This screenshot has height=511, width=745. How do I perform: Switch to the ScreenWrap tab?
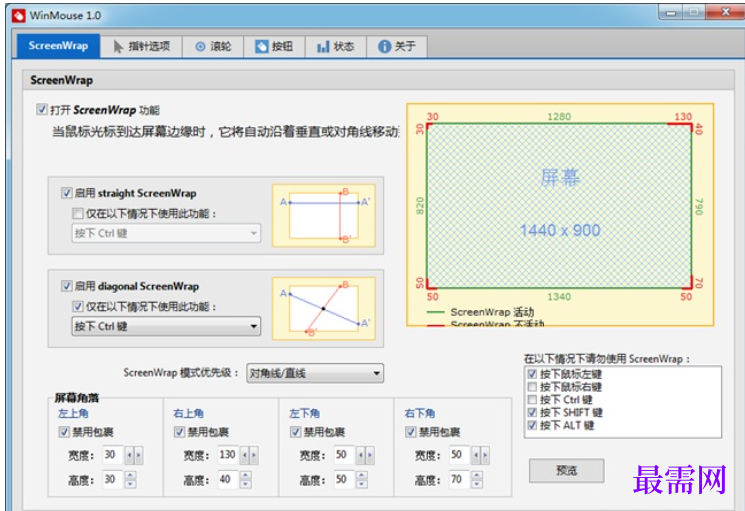click(58, 46)
